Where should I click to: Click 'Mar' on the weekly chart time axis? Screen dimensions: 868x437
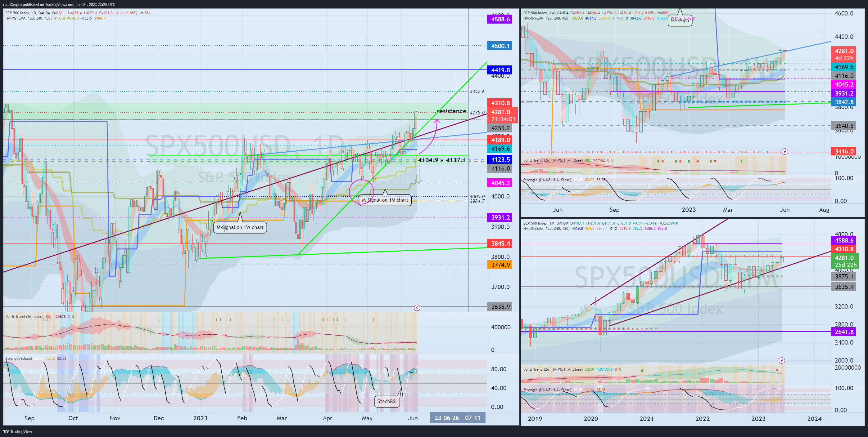coord(728,210)
